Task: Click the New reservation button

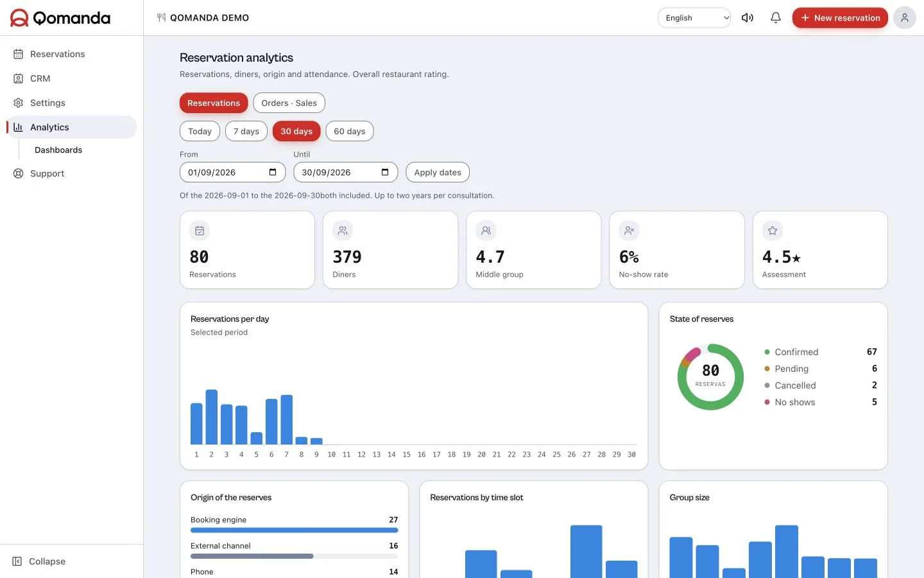Action: click(840, 18)
